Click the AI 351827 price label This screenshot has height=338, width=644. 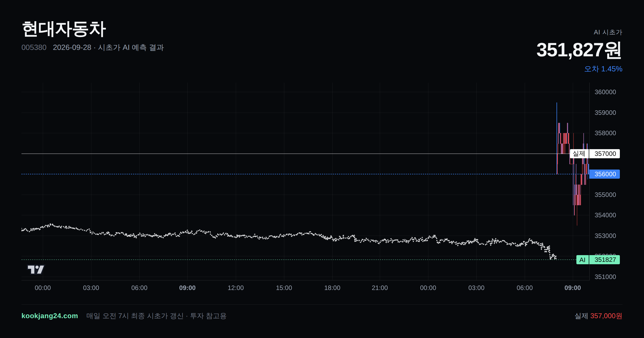point(598,260)
